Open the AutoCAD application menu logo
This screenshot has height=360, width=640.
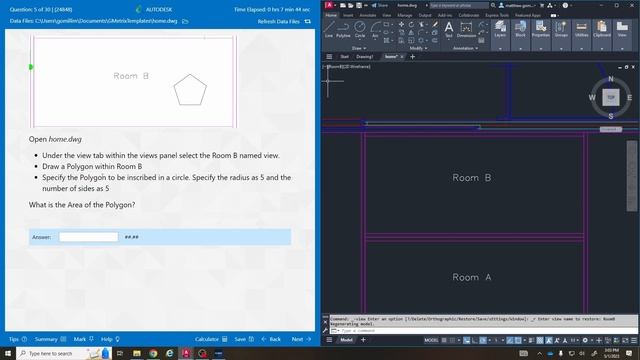[329, 5]
